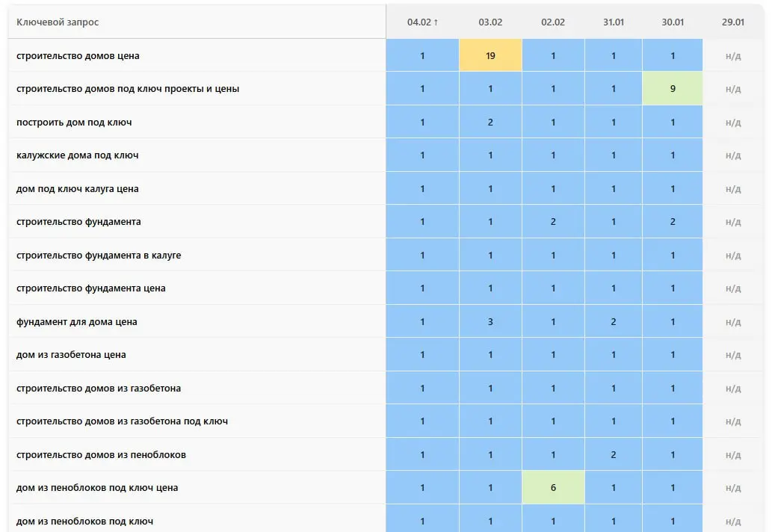This screenshot has height=532, width=772.
Task: Open keyword 'построить дом под ключ'
Action: click(x=74, y=122)
